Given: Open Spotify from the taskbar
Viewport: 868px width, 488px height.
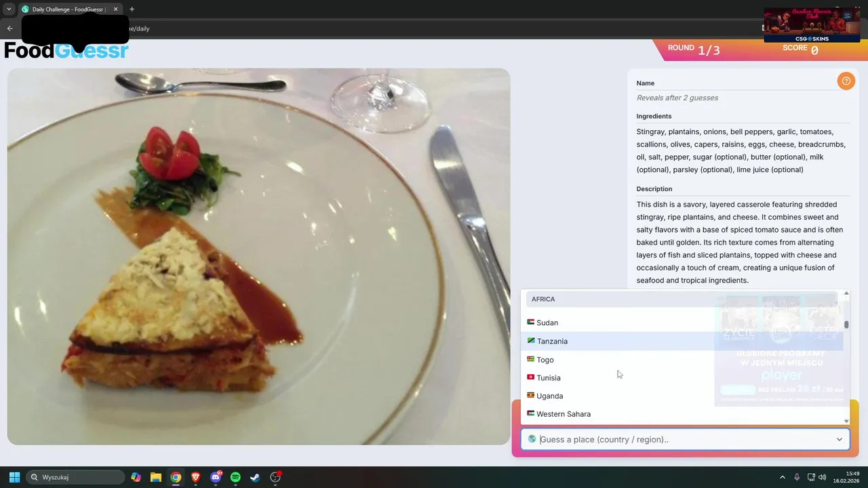Looking at the screenshot, I should [235, 477].
